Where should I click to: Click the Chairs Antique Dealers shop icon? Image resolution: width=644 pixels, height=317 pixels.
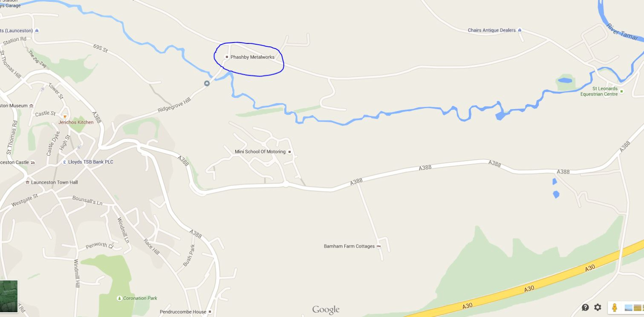coord(519,30)
